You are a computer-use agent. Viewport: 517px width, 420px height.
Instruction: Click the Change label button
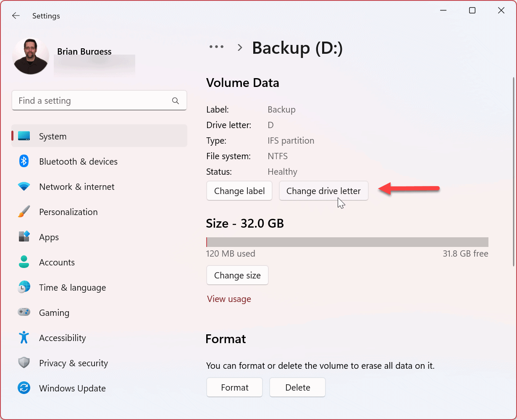coord(239,191)
